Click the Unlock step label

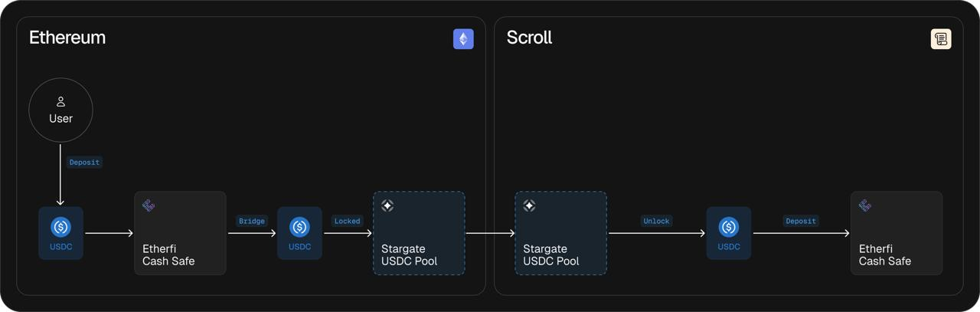[656, 221]
